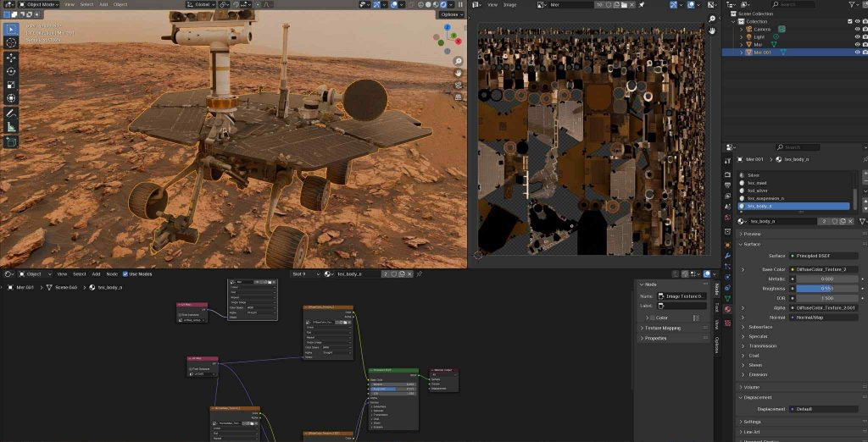Open the Modifiers wrench properties tab
The image size is (868, 442).
[727, 255]
